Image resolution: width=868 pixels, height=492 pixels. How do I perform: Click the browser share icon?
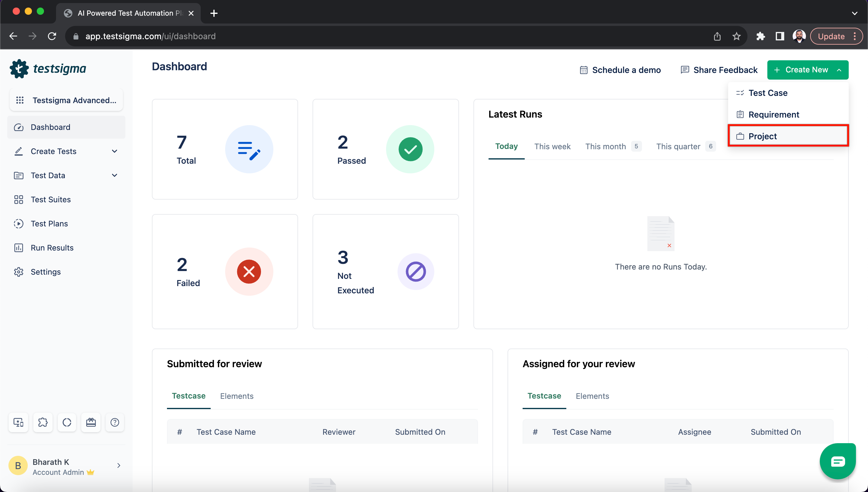tap(717, 36)
